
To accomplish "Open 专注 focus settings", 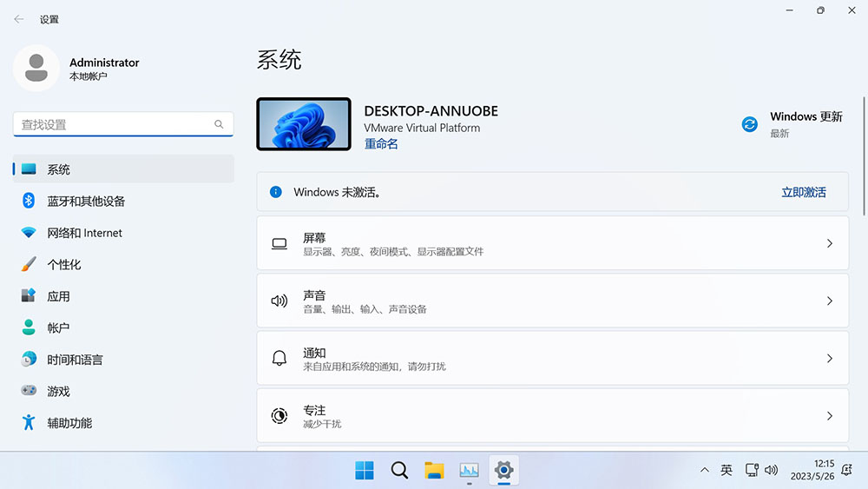I will [552, 415].
